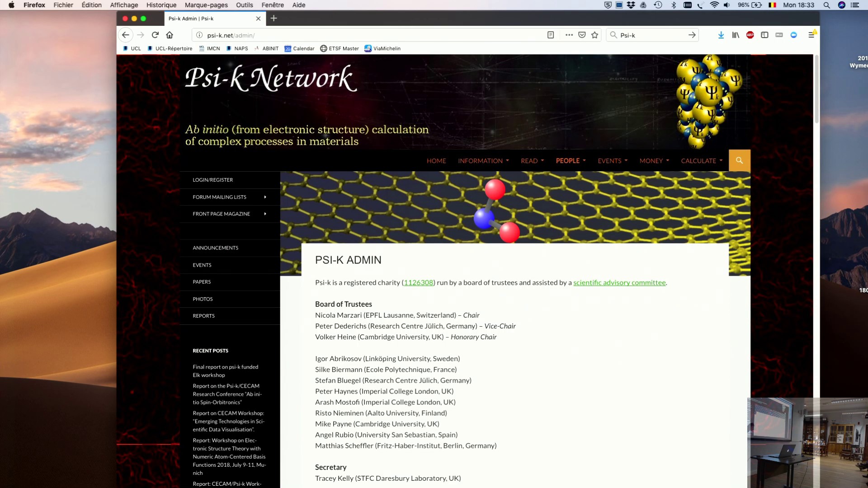Screen dimensions: 868x488
Task: Click inside the Psi-k search field
Action: point(651,35)
